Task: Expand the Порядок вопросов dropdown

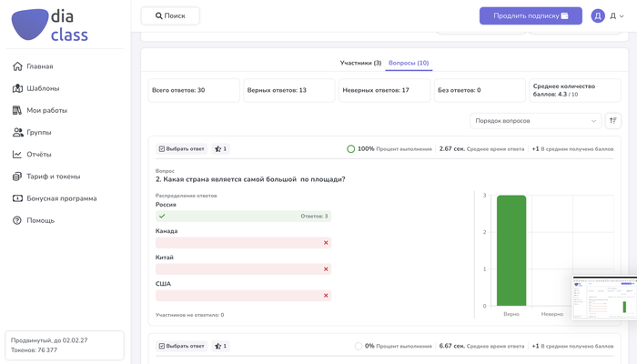Action: point(535,121)
